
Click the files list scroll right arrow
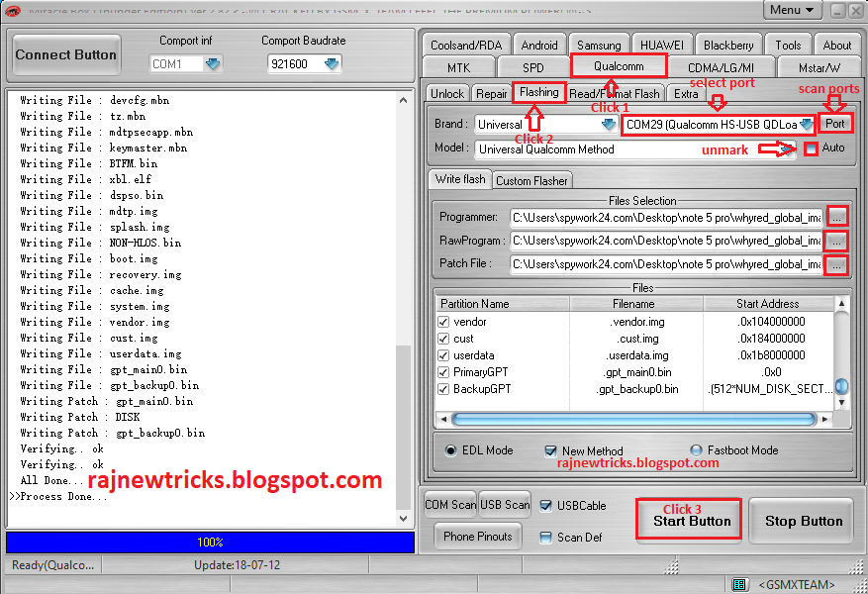[824, 420]
